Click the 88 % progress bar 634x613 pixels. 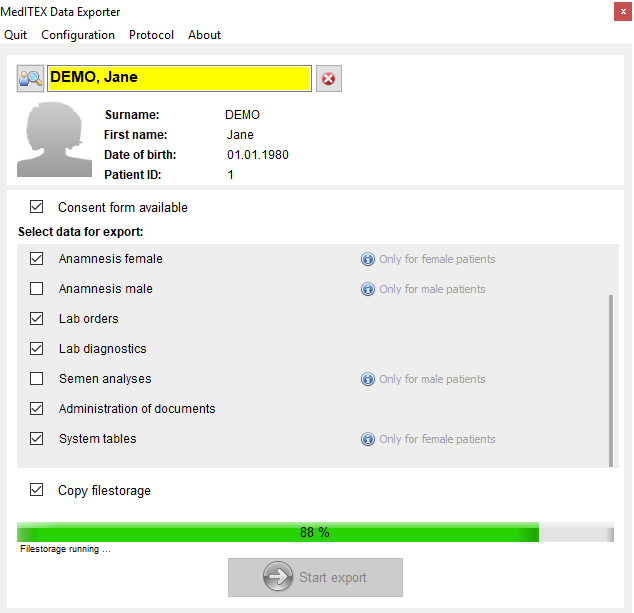[x=315, y=532]
